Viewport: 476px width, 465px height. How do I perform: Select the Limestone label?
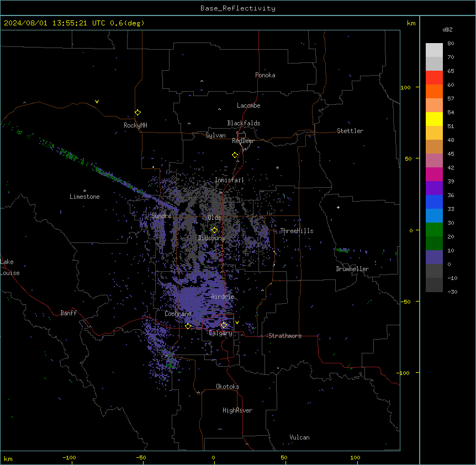click(x=84, y=197)
